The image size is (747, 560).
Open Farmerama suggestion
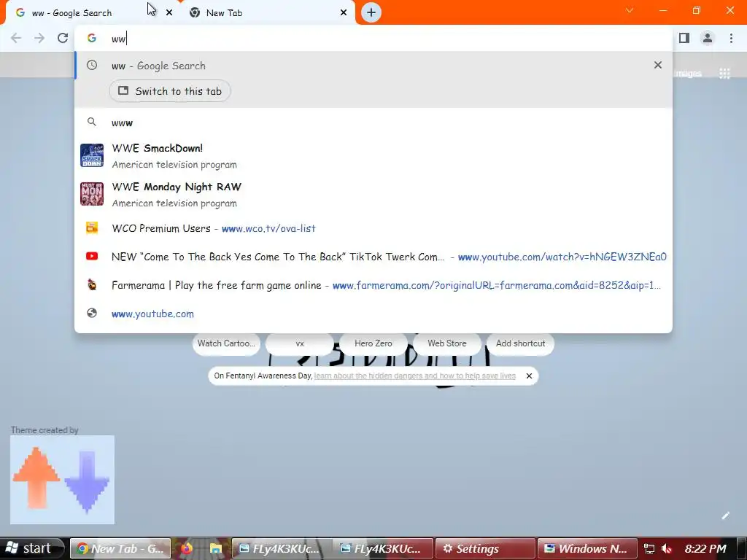pos(373,285)
